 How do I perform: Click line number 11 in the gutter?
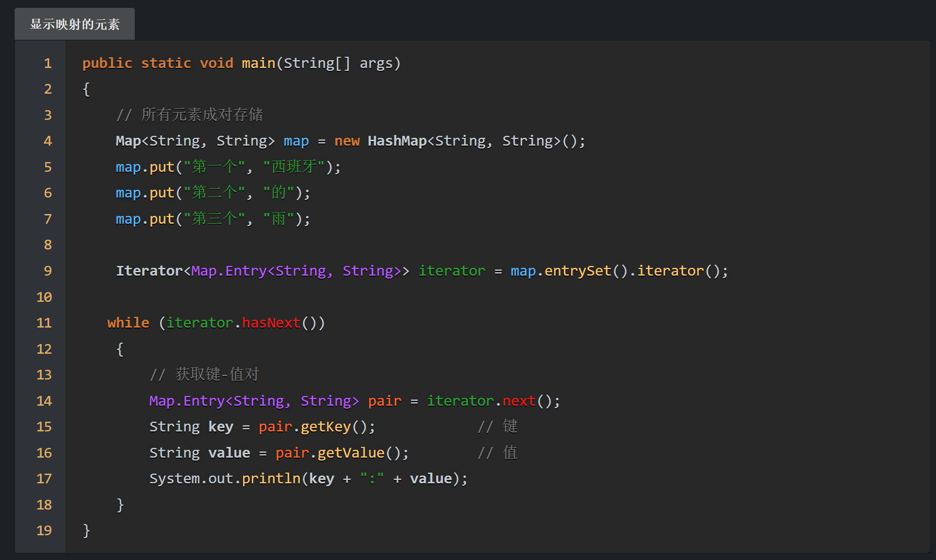click(x=44, y=323)
